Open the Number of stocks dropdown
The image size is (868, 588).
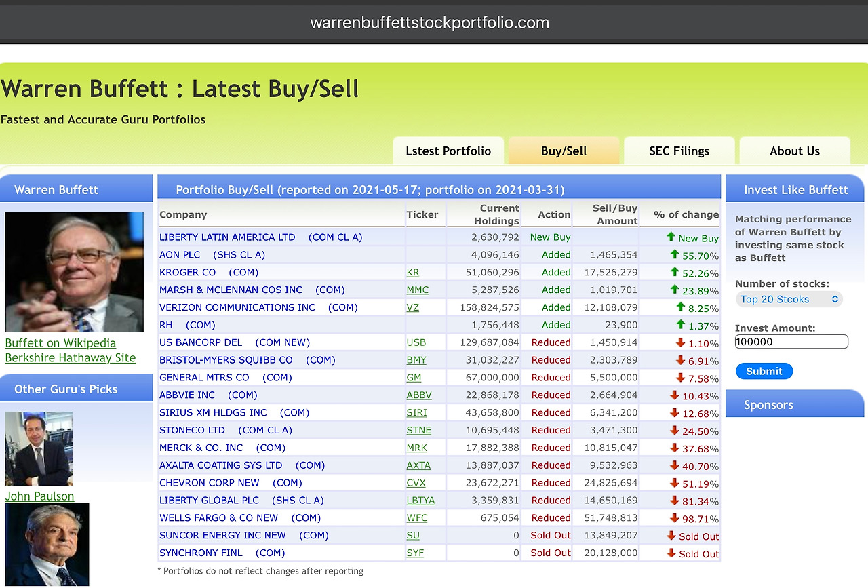(789, 299)
